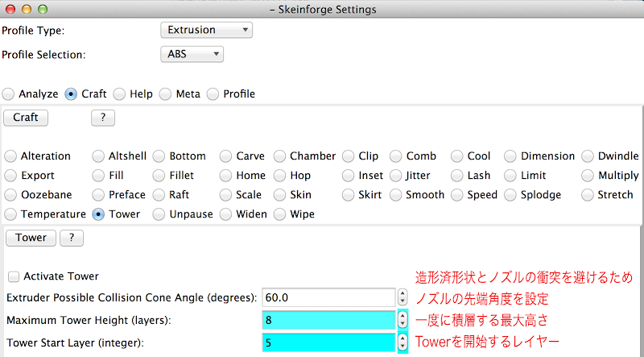
Task: Select the Comb plugin option
Action: click(395, 156)
